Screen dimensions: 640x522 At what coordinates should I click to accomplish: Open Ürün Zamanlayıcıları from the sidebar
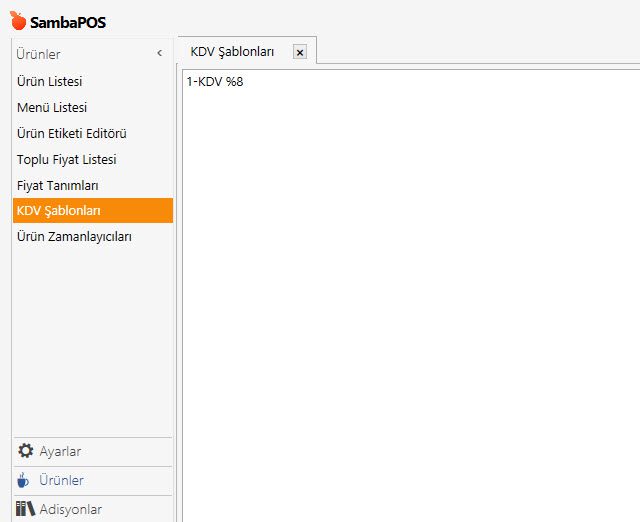click(74, 237)
